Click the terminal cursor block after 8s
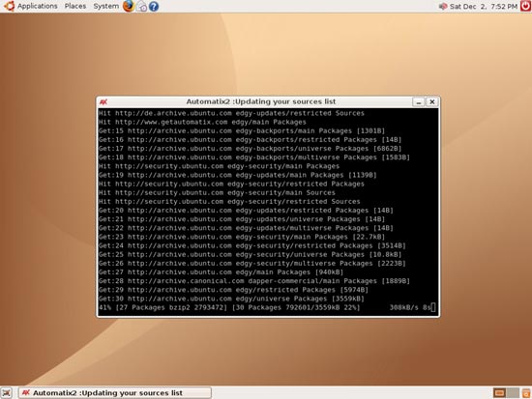The image size is (532, 399). tap(433, 307)
